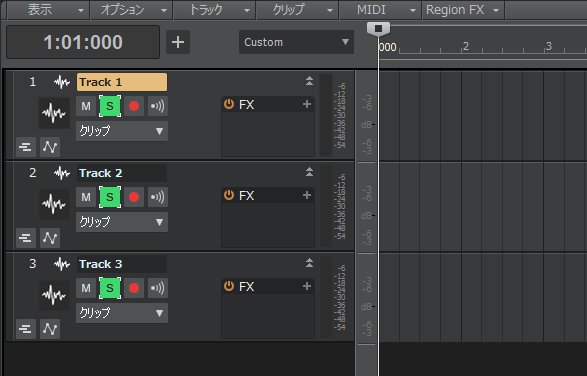Click the 1:01:000 time display

pos(83,42)
